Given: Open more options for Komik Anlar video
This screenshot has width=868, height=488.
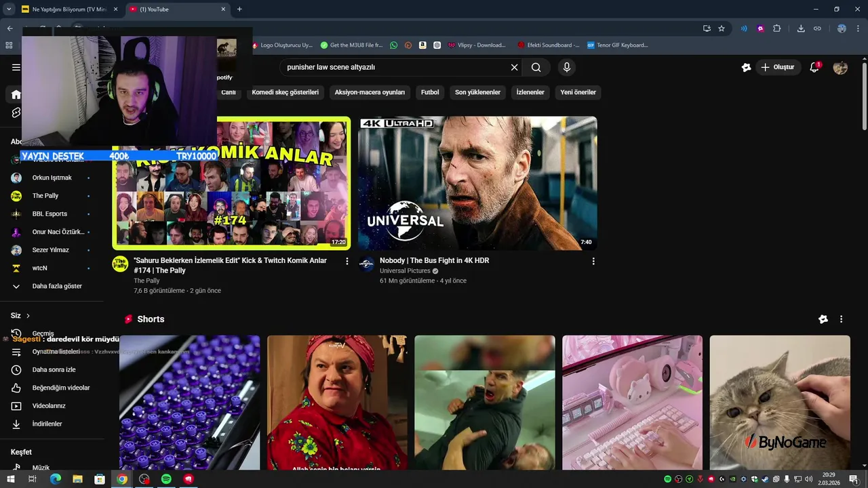Looking at the screenshot, I should click(347, 261).
